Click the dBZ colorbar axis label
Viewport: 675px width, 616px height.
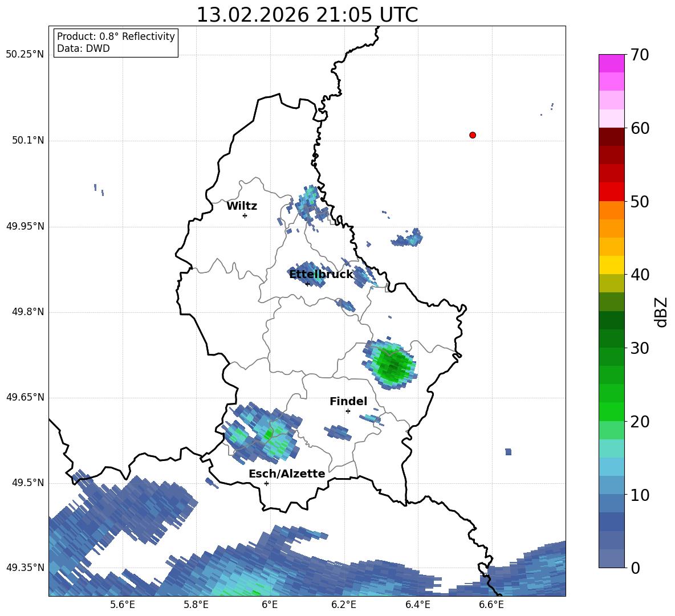tap(660, 312)
